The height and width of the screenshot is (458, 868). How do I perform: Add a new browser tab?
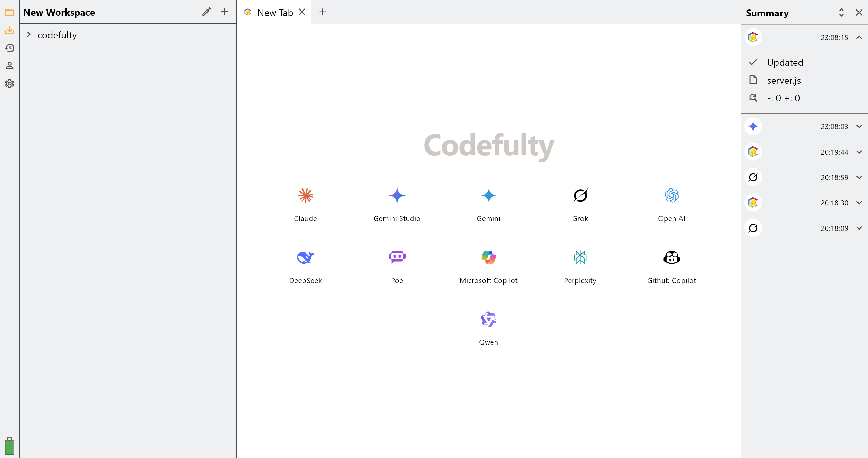coord(323,12)
